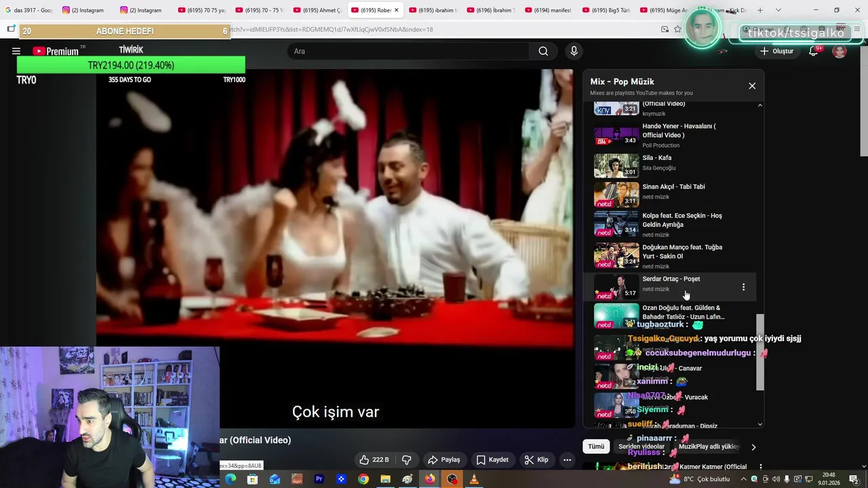The width and height of the screenshot is (868, 488).
Task: Click the YouTube Premium logo
Action: click(56, 51)
